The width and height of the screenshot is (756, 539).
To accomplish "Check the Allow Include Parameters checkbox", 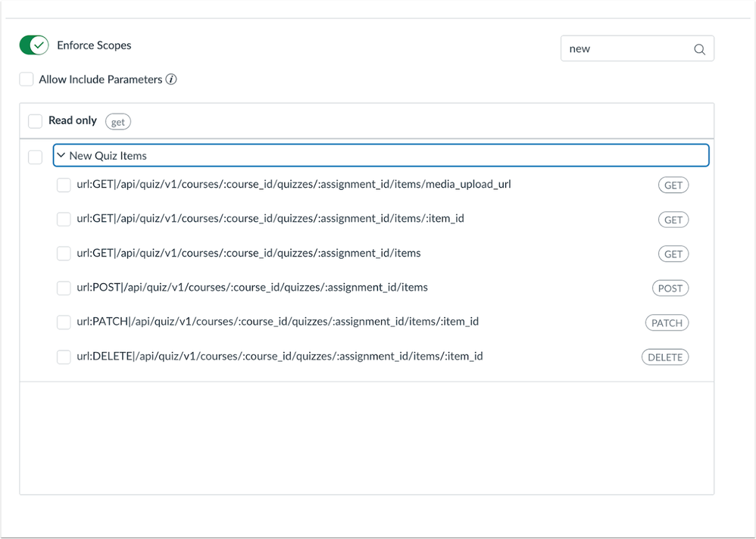I will coord(26,79).
